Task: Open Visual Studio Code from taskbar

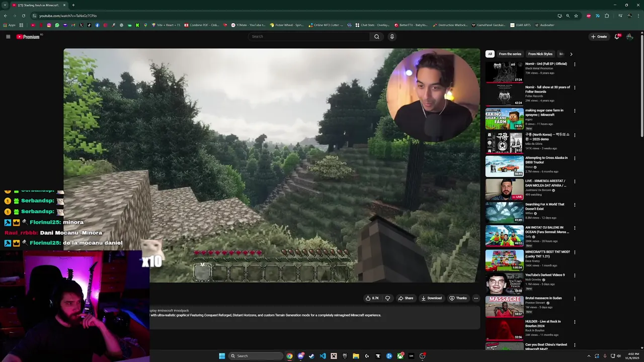Action: (x=323, y=356)
